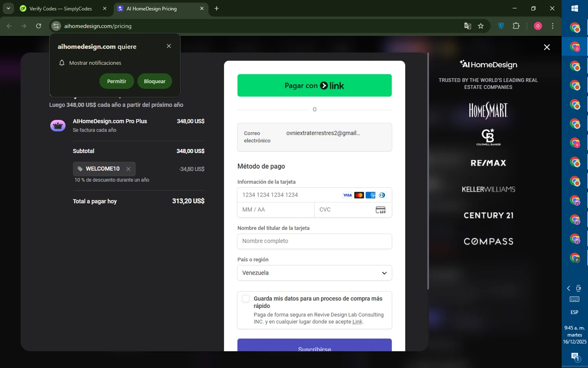Open the Link hyperlink in the disclaimer

click(x=357, y=322)
